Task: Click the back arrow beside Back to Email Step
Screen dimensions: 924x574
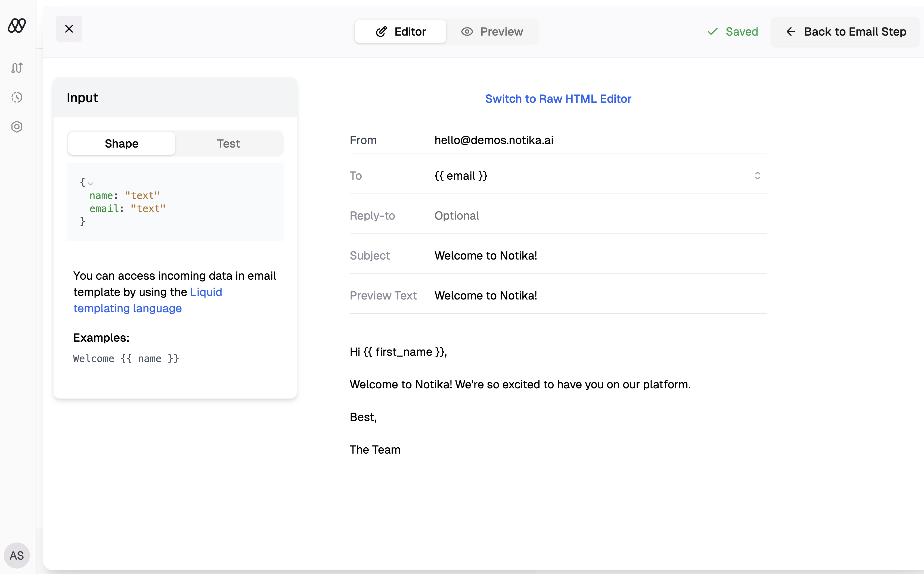Action: click(x=791, y=32)
